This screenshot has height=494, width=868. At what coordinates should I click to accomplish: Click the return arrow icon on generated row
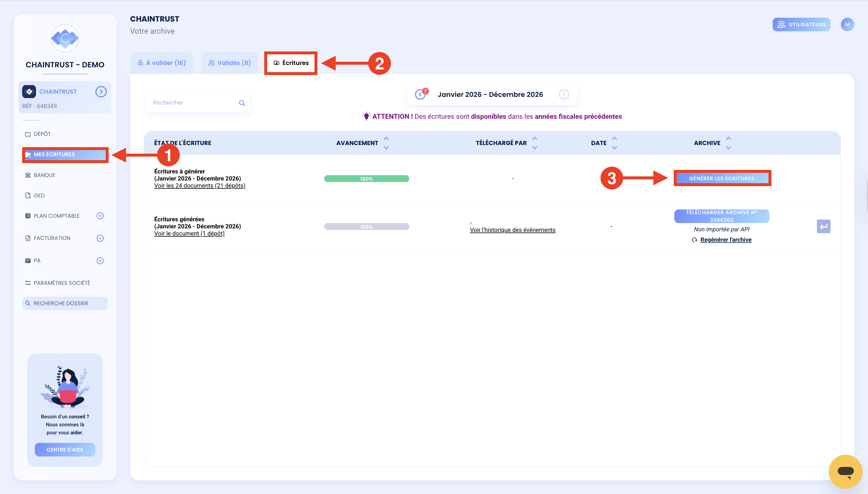point(824,227)
